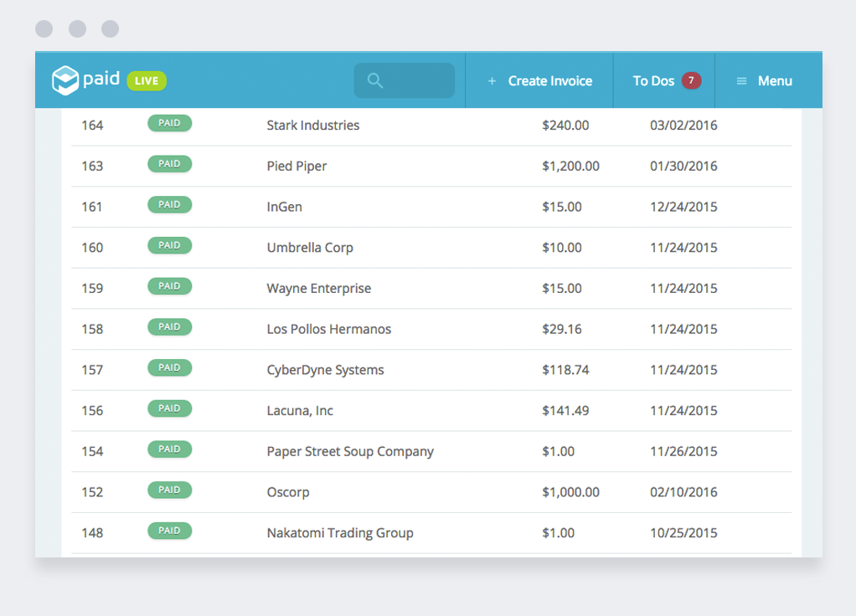Image resolution: width=856 pixels, height=616 pixels.
Task: Click invoice number 152
Action: (x=92, y=492)
